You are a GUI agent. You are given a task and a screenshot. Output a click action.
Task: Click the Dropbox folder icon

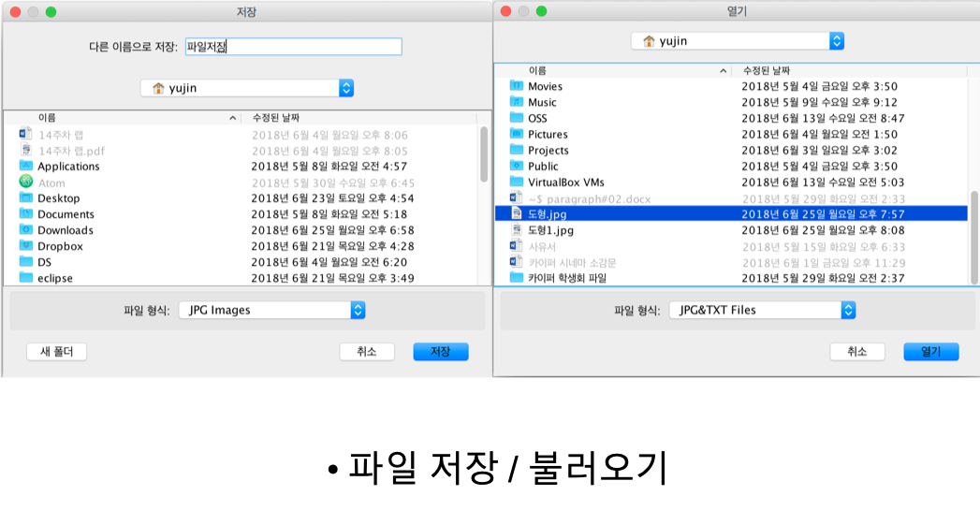pyautogui.click(x=26, y=246)
